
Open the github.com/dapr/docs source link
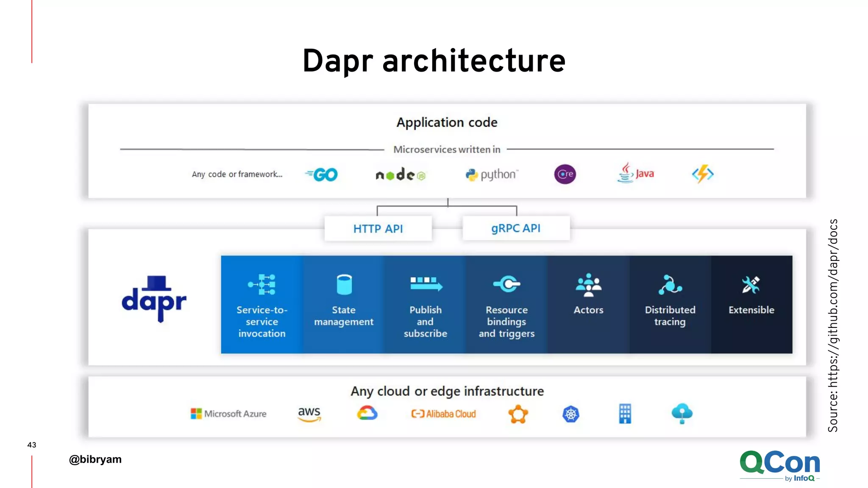(x=833, y=325)
